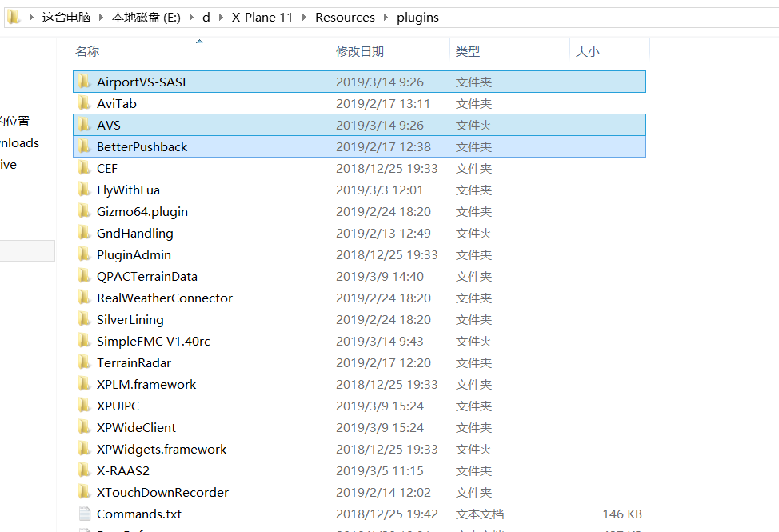
Task: Click the XPLM.framework folder icon
Action: pyautogui.click(x=84, y=384)
